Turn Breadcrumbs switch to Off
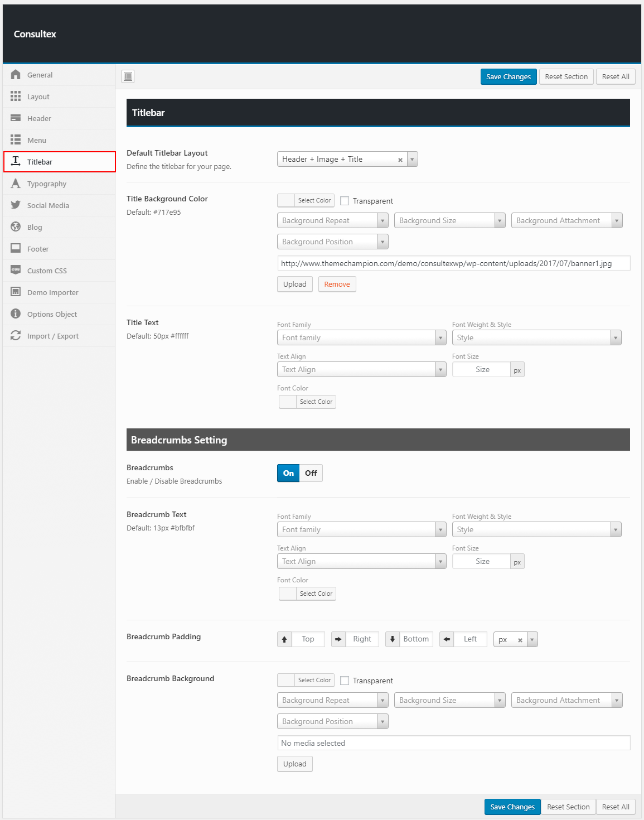This screenshot has width=644, height=820. pos(311,473)
